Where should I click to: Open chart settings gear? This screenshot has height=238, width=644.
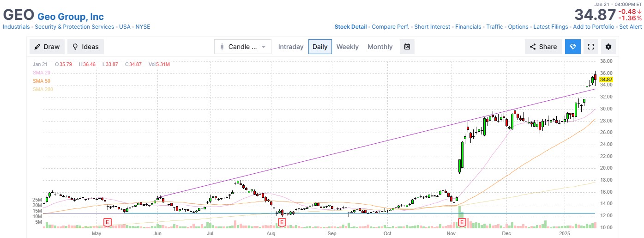pyautogui.click(x=608, y=47)
